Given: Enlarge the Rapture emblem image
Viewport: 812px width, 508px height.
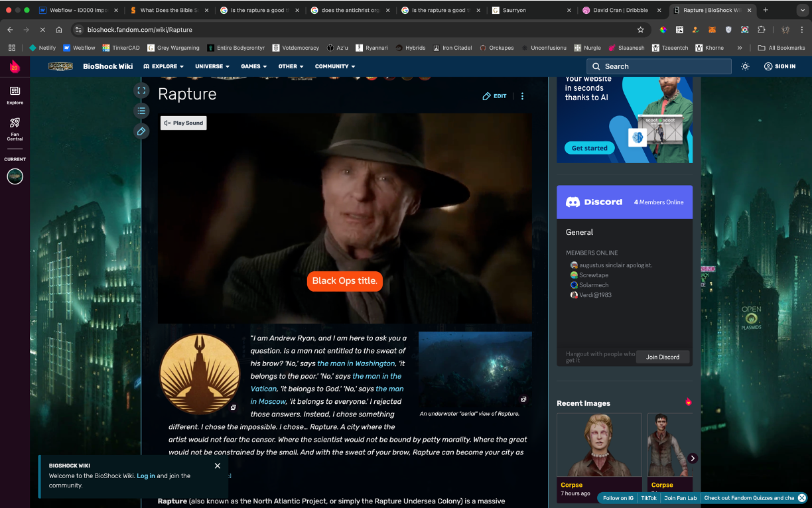Looking at the screenshot, I should 233,408.
